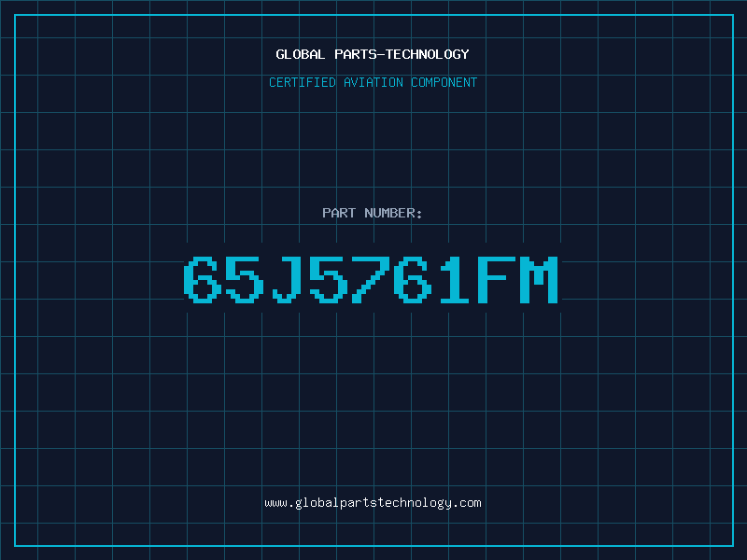Click the letter J in the part number
The height and width of the screenshot is (560, 747).
coord(287,279)
